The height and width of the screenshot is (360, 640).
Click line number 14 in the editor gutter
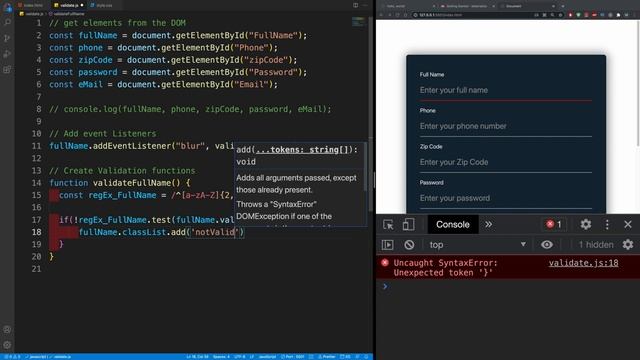[37, 183]
